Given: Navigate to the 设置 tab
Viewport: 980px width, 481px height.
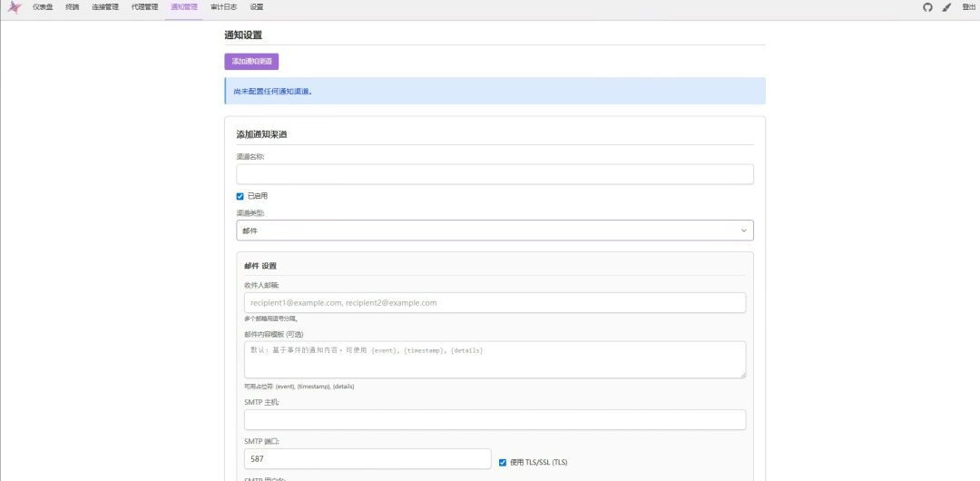Looking at the screenshot, I should 257,7.
